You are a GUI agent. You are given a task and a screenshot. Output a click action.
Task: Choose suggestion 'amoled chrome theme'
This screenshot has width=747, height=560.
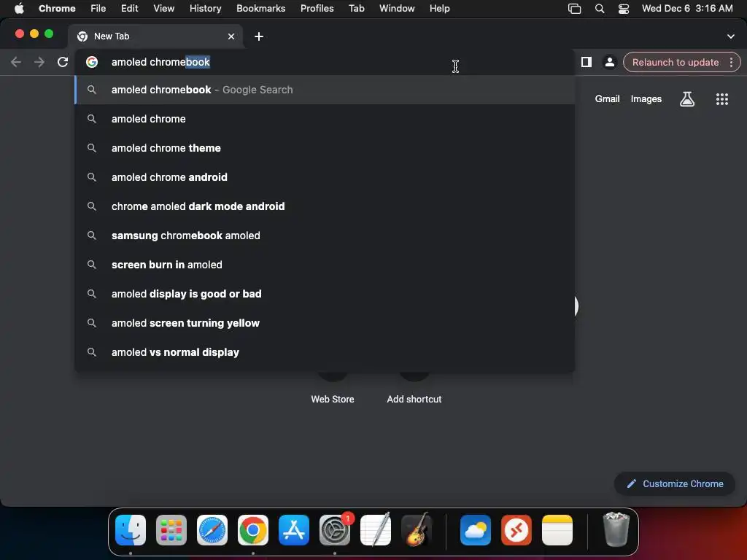click(x=325, y=148)
